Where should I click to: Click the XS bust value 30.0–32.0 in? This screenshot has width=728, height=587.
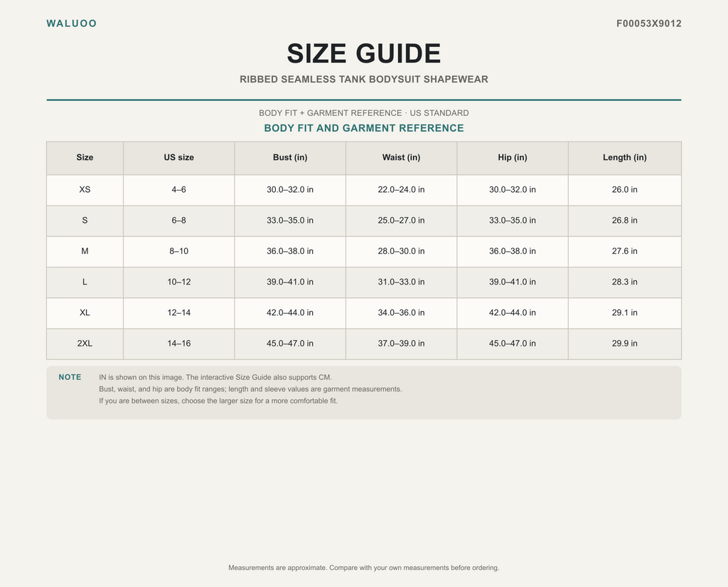click(x=290, y=190)
